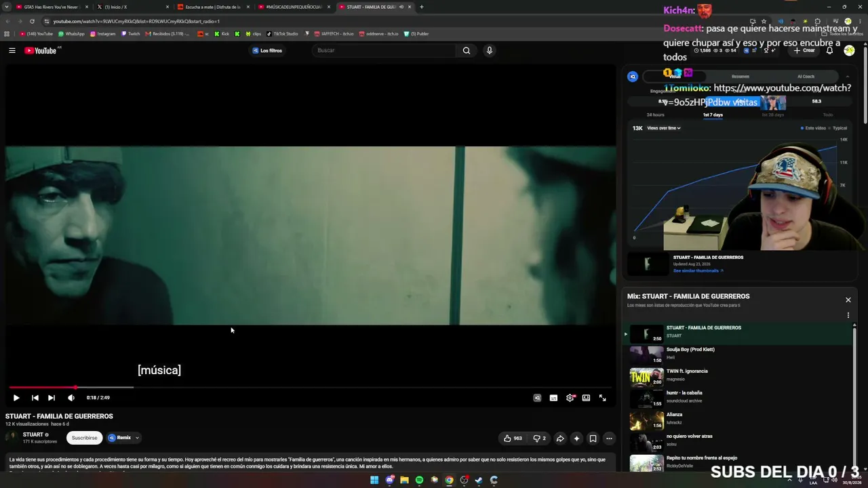Image resolution: width=868 pixels, height=488 pixels.
Task: Open Spotify from the taskbar
Action: click(x=419, y=481)
